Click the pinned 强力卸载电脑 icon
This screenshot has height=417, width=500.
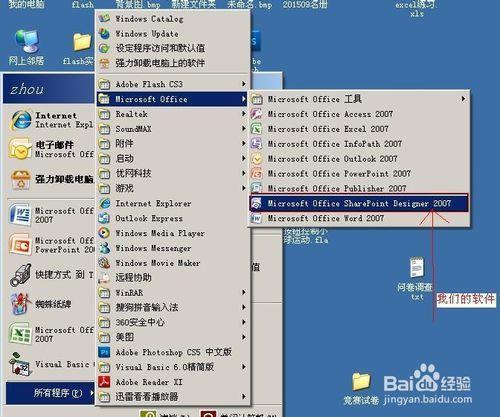[21, 179]
